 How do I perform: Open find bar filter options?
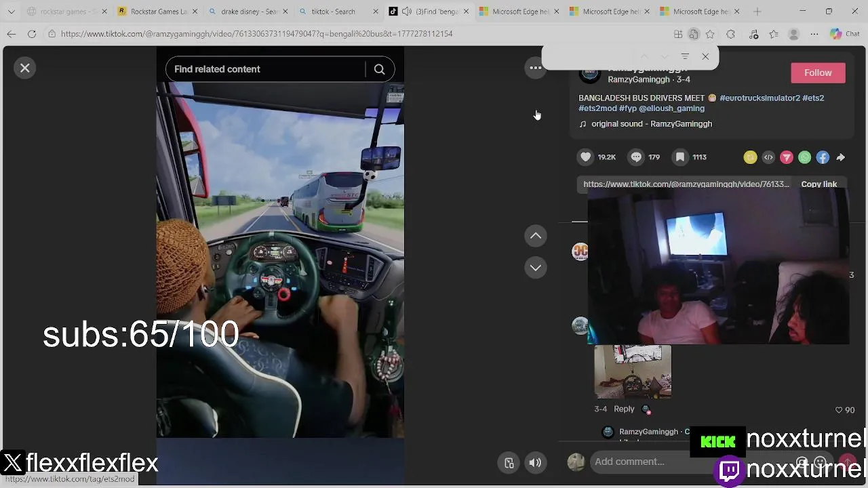click(685, 57)
